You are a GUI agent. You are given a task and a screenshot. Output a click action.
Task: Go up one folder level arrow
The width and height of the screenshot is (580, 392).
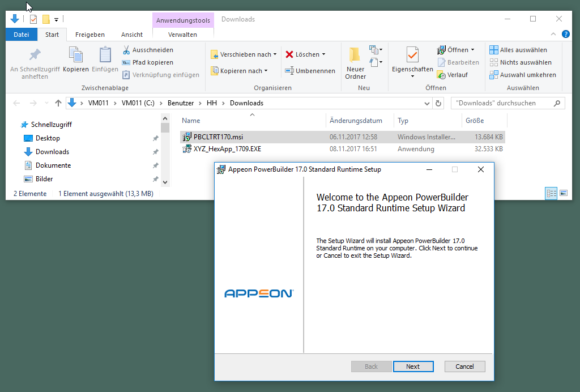click(x=58, y=103)
